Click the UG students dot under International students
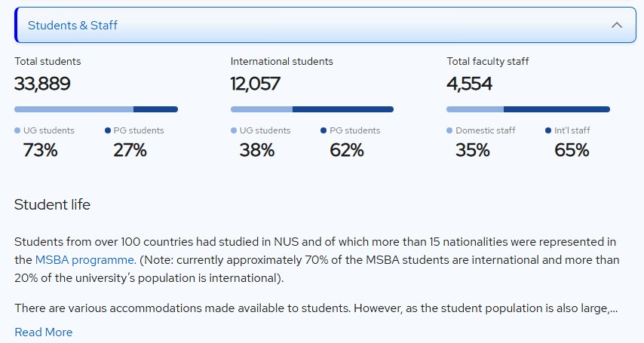The height and width of the screenshot is (343, 644). [234, 130]
